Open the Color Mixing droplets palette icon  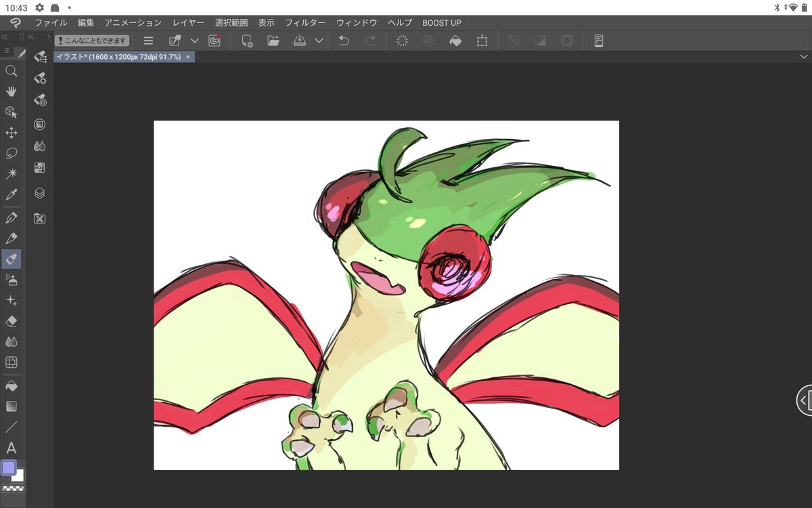(x=40, y=146)
